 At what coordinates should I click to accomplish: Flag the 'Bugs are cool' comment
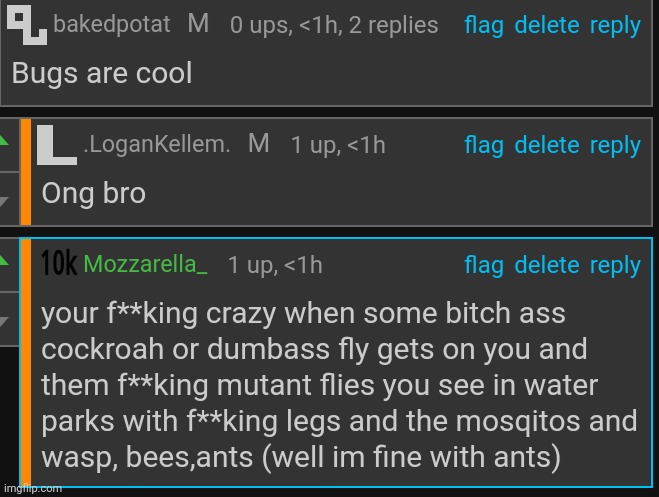484,26
